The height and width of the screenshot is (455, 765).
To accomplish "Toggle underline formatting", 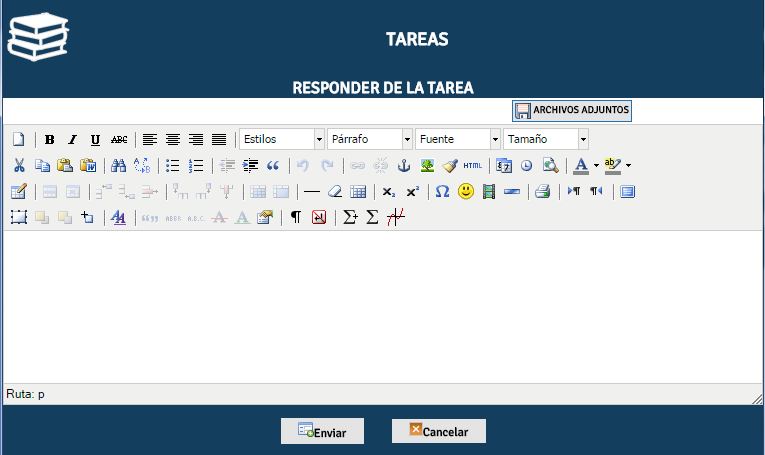I will pos(96,139).
